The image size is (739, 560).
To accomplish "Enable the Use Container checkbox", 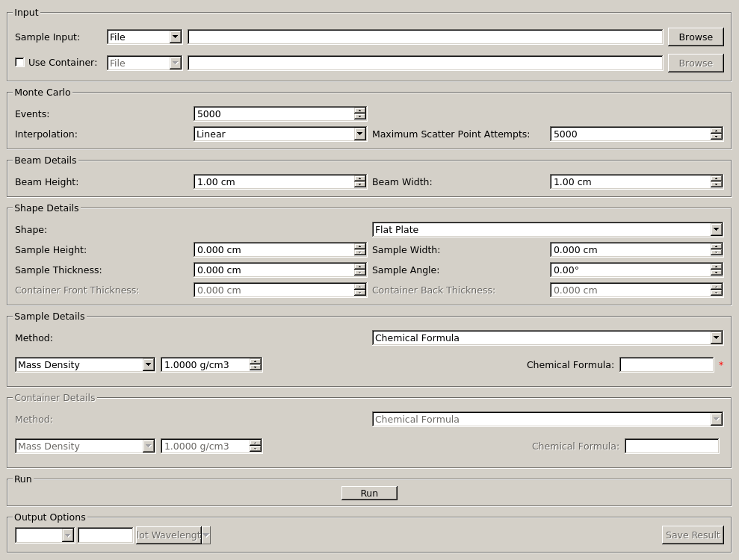I will tap(20, 63).
